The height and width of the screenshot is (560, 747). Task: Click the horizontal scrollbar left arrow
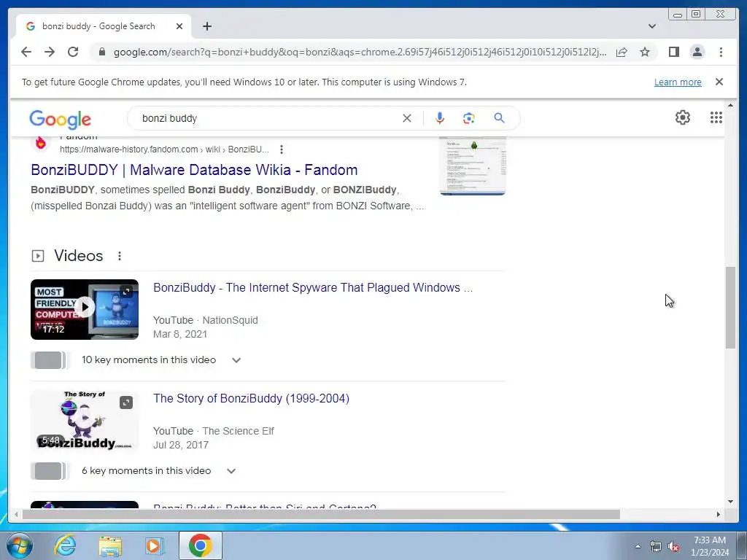point(16,514)
